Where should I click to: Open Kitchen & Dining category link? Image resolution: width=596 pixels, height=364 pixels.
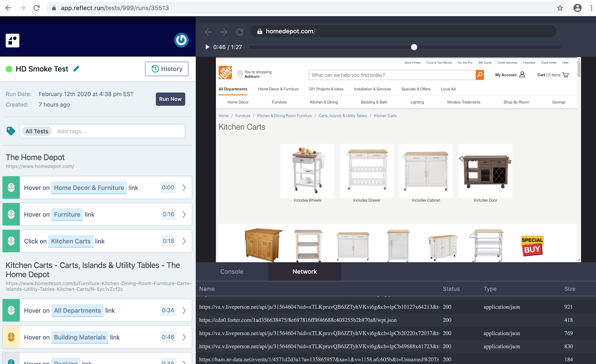(x=324, y=102)
